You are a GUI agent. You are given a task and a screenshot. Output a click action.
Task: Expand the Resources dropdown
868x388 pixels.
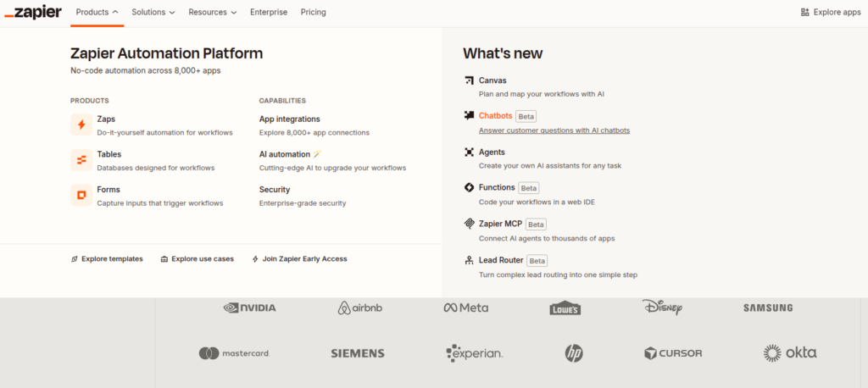(x=213, y=13)
